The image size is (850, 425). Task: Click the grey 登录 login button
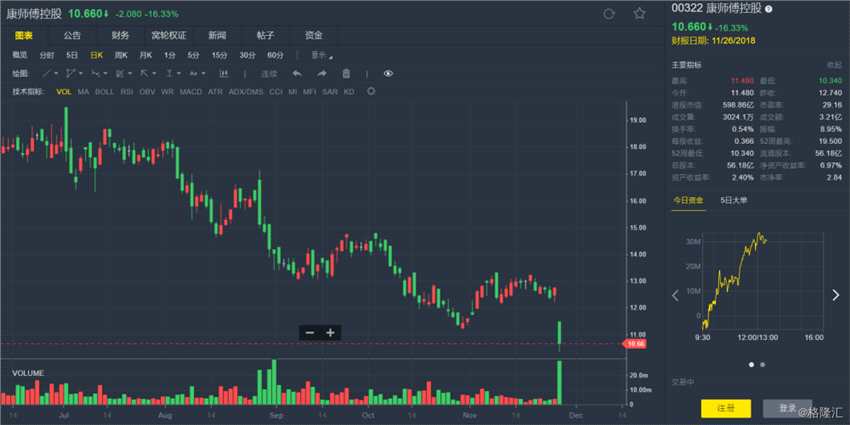pyautogui.click(x=788, y=408)
